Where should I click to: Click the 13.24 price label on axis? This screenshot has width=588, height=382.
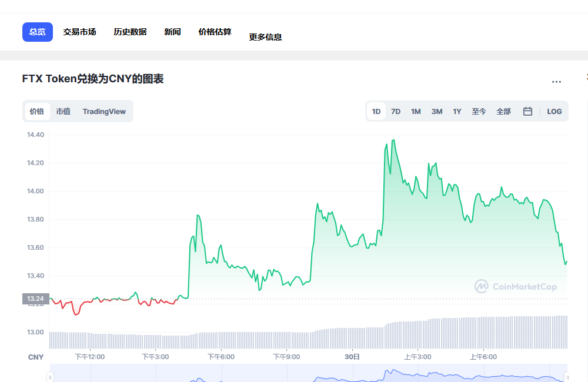[x=36, y=299]
